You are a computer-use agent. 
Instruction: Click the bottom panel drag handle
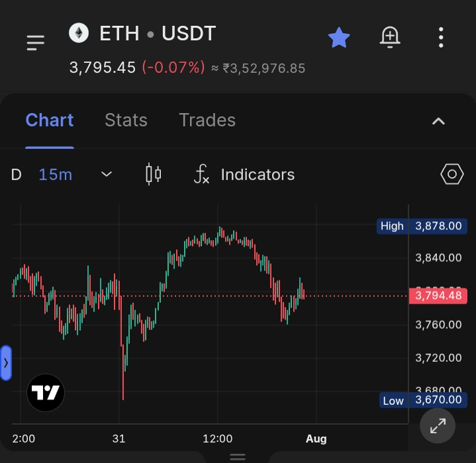(238, 456)
